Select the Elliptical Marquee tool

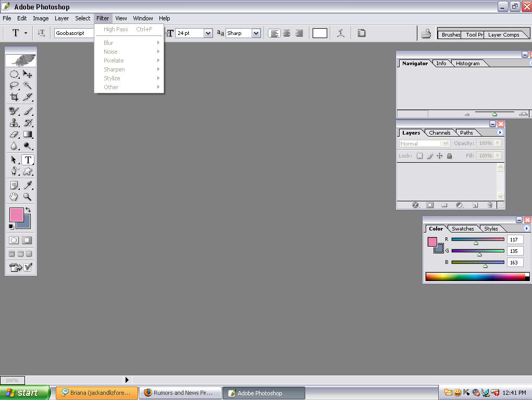[x=14, y=74]
